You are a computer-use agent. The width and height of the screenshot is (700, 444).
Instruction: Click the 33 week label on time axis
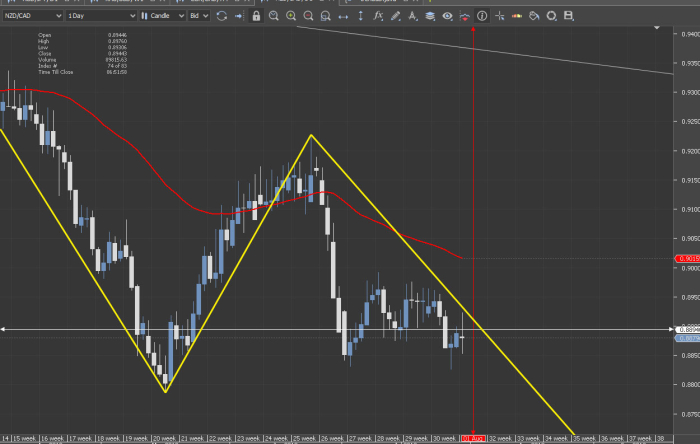(x=529, y=439)
